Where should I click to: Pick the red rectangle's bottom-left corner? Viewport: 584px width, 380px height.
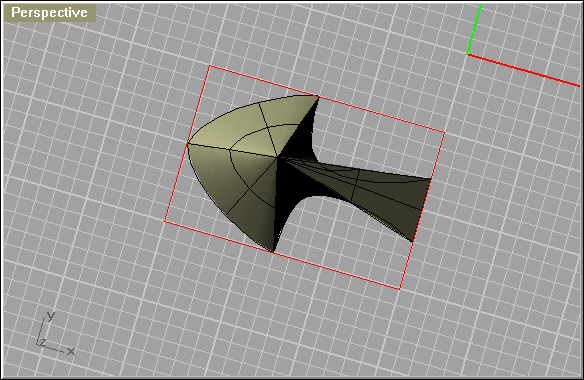click(165, 222)
